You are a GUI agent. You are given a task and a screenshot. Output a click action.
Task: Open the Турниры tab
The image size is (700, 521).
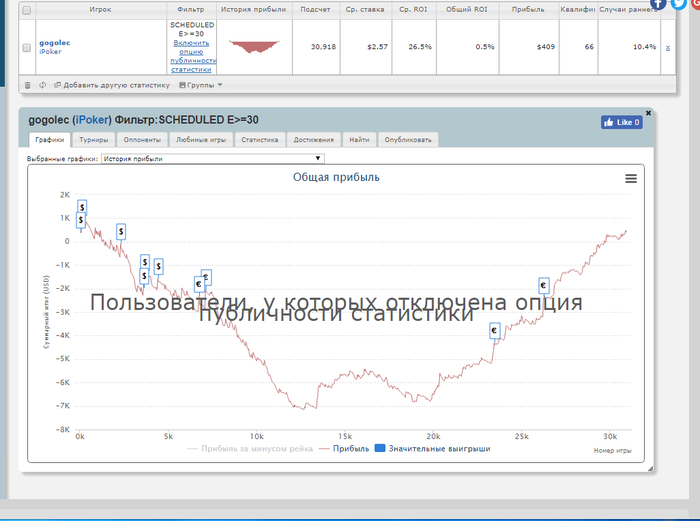coord(93,140)
